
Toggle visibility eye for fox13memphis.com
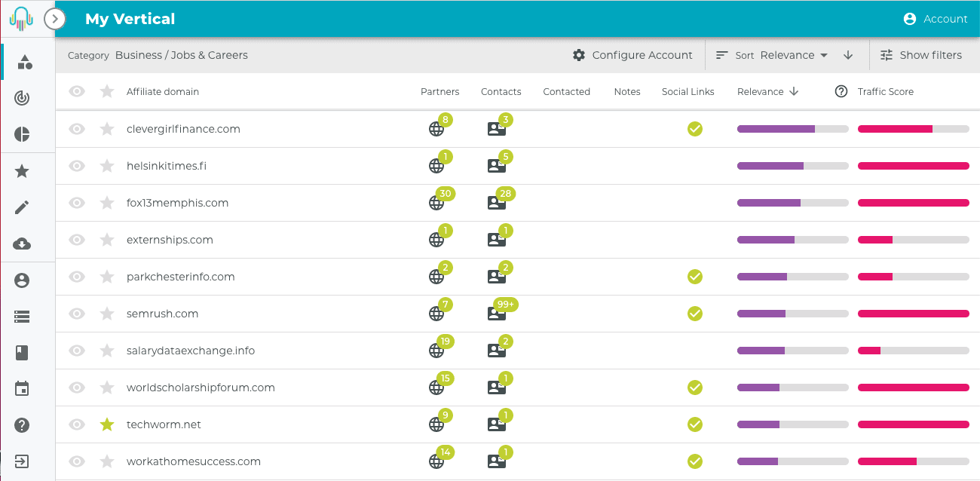(77, 203)
